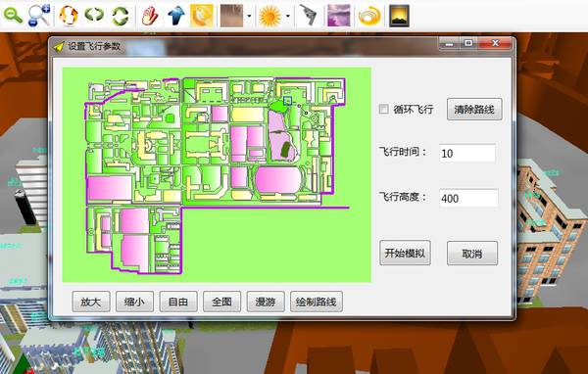
Task: Click the green horizontal rotate arrows icon
Action: coord(94,15)
